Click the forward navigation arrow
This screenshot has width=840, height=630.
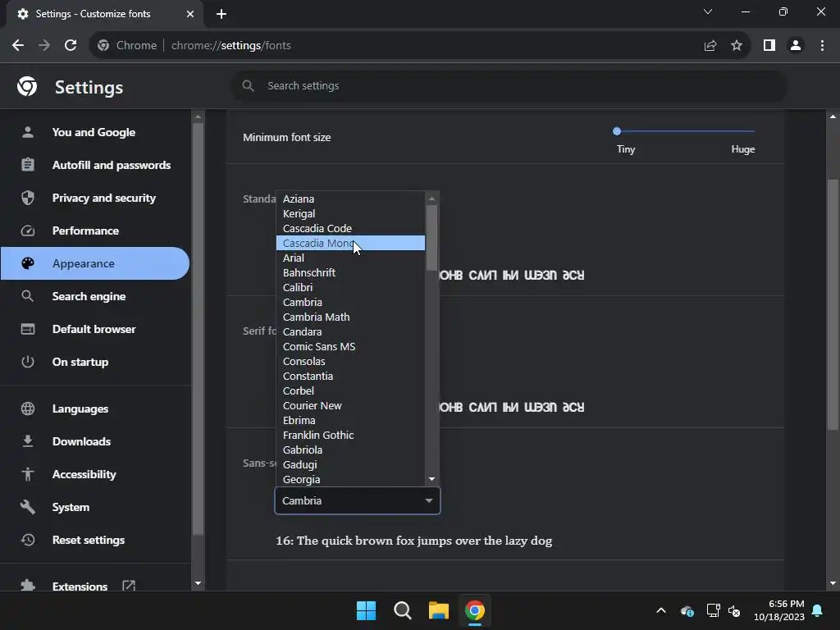tap(44, 46)
